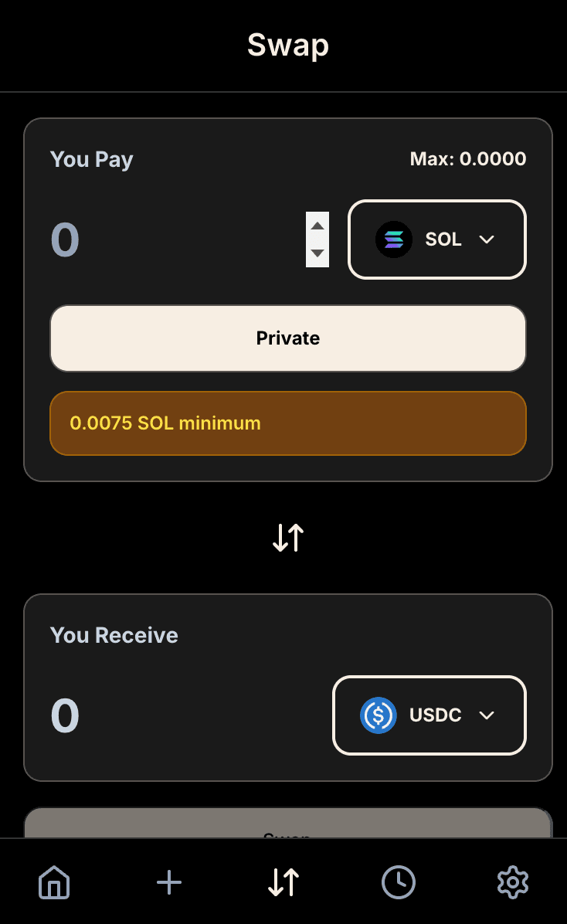This screenshot has width=567, height=924.
Task: Toggle the Private mode option
Action: [x=287, y=338]
